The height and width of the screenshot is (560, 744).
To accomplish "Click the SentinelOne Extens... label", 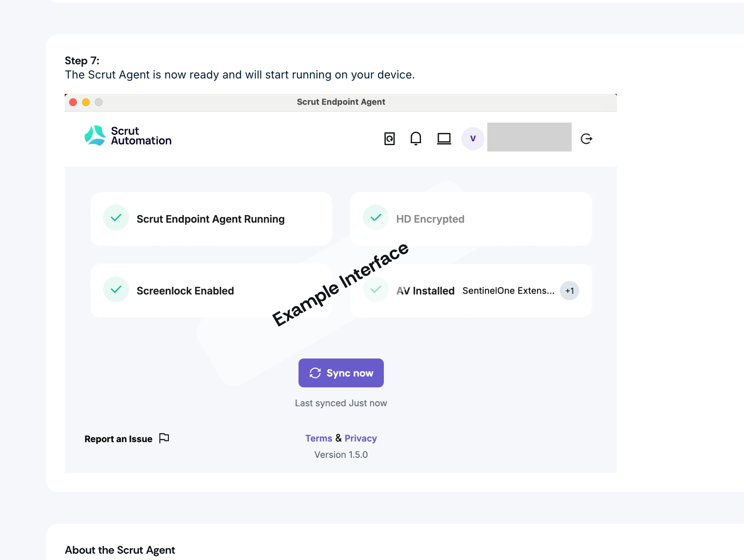I will 508,291.
